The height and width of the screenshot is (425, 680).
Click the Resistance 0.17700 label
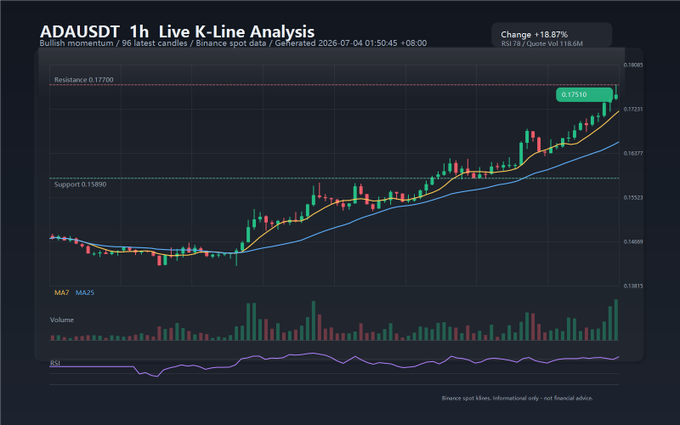tap(84, 80)
